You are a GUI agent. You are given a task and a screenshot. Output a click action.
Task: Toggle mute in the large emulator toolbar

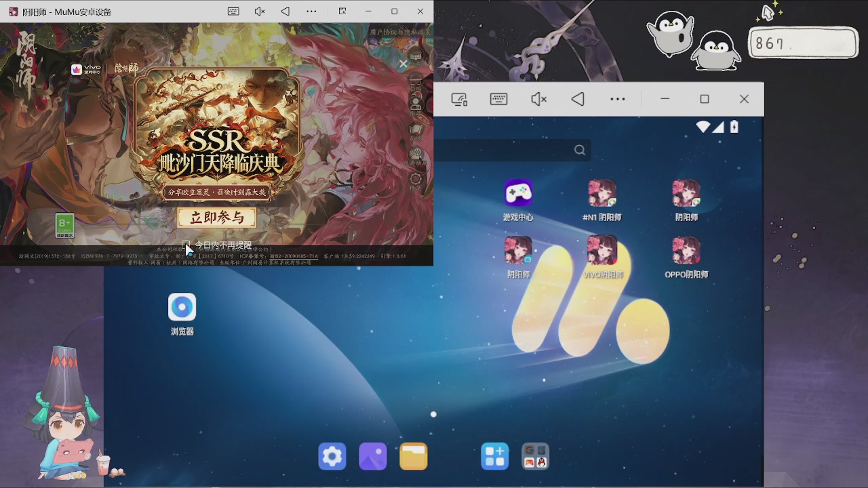point(538,100)
